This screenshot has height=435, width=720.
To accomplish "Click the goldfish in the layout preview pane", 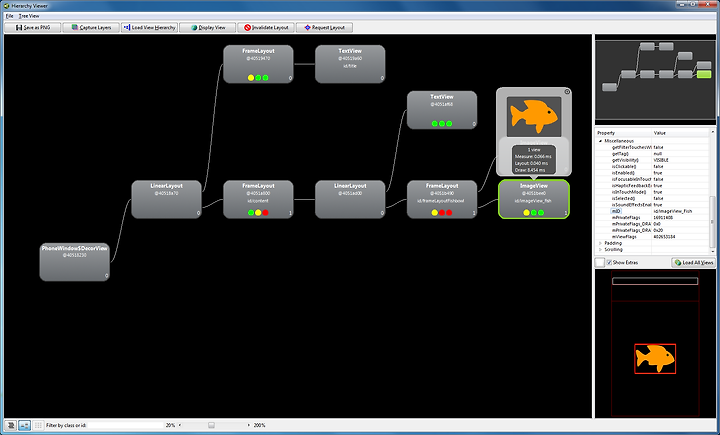I will point(655,359).
